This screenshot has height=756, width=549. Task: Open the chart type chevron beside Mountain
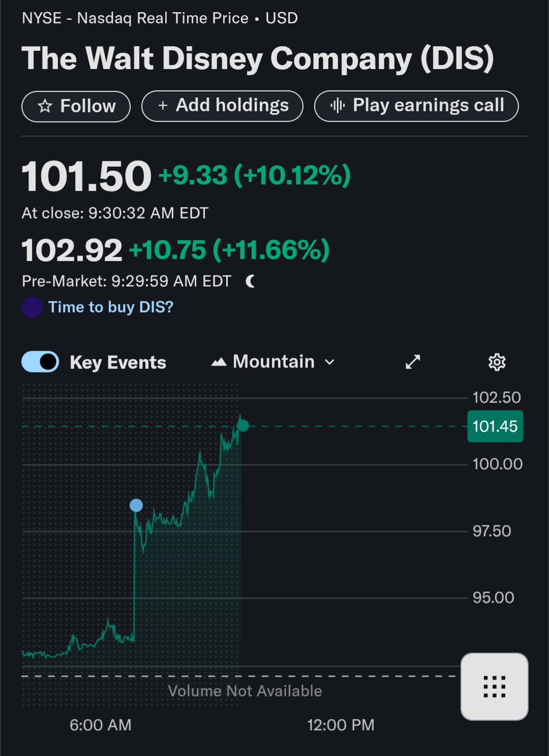coord(330,362)
